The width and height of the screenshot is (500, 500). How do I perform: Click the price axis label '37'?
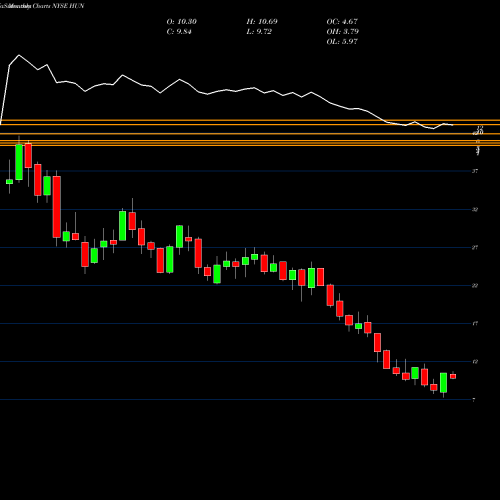475,171
